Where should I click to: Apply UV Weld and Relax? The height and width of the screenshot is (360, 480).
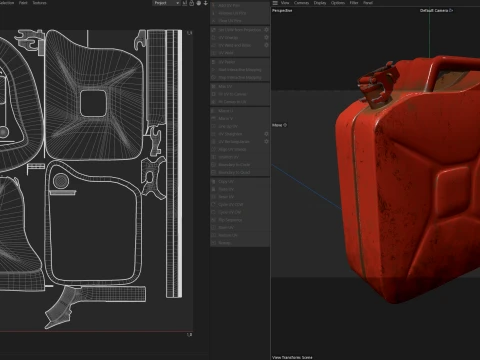tap(237, 45)
